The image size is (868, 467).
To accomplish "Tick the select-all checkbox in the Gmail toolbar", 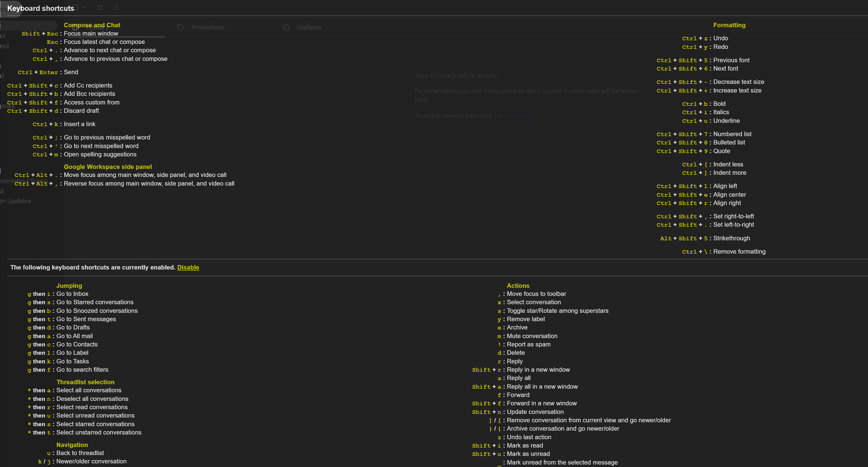I will point(76,8).
